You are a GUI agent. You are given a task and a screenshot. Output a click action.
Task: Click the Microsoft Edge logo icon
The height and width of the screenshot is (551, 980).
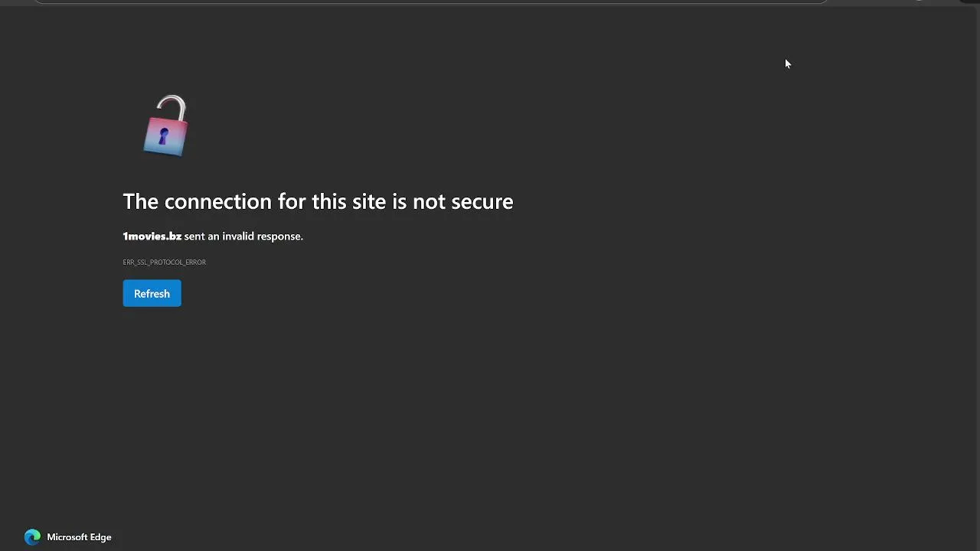click(x=32, y=537)
